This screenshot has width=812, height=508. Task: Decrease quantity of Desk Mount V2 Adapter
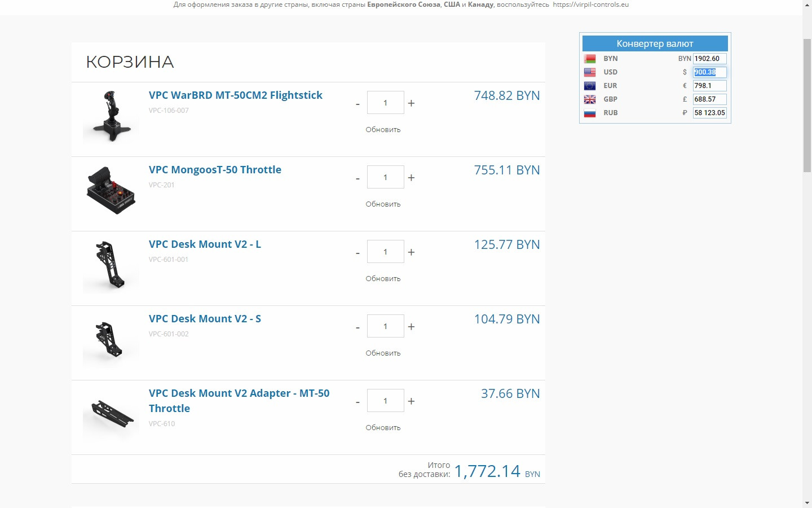(x=358, y=402)
